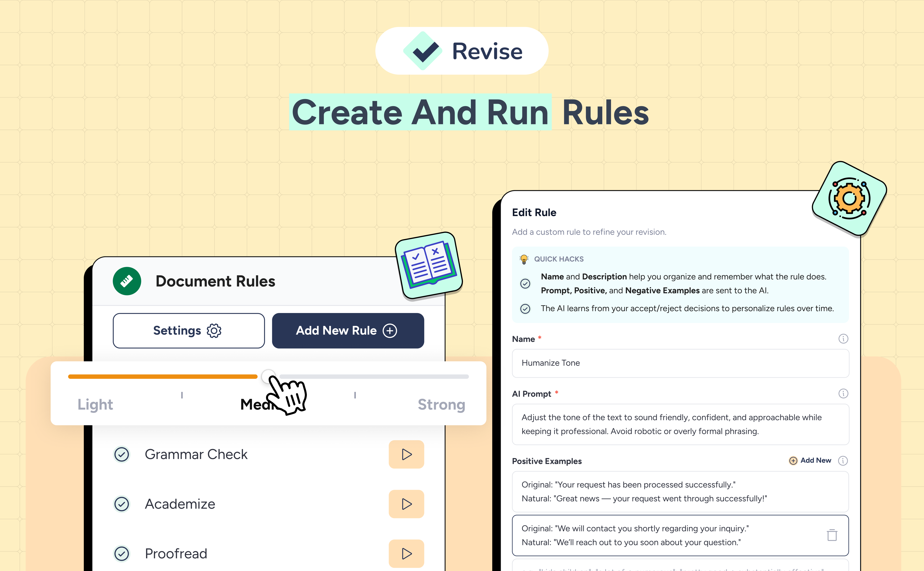The height and width of the screenshot is (571, 924).
Task: Click the orange filled part of strength slider
Action: tap(162, 376)
